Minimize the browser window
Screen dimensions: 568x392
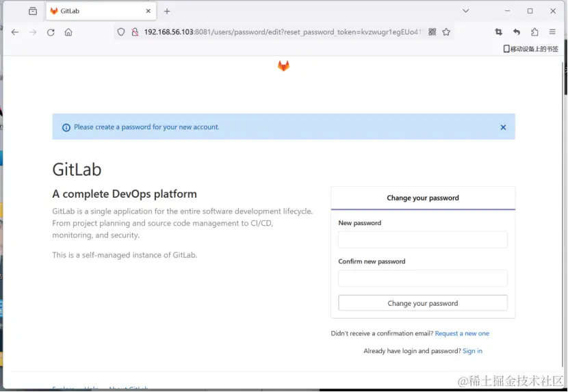click(x=507, y=11)
